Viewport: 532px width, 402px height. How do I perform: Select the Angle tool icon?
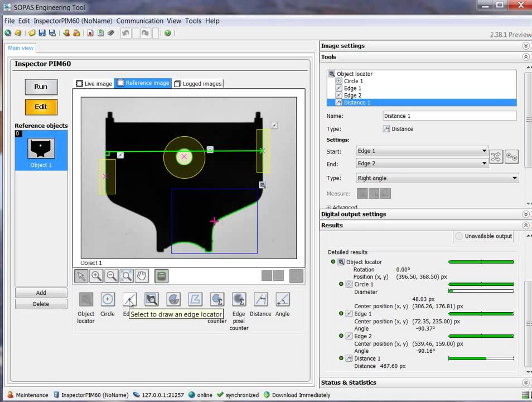click(283, 299)
